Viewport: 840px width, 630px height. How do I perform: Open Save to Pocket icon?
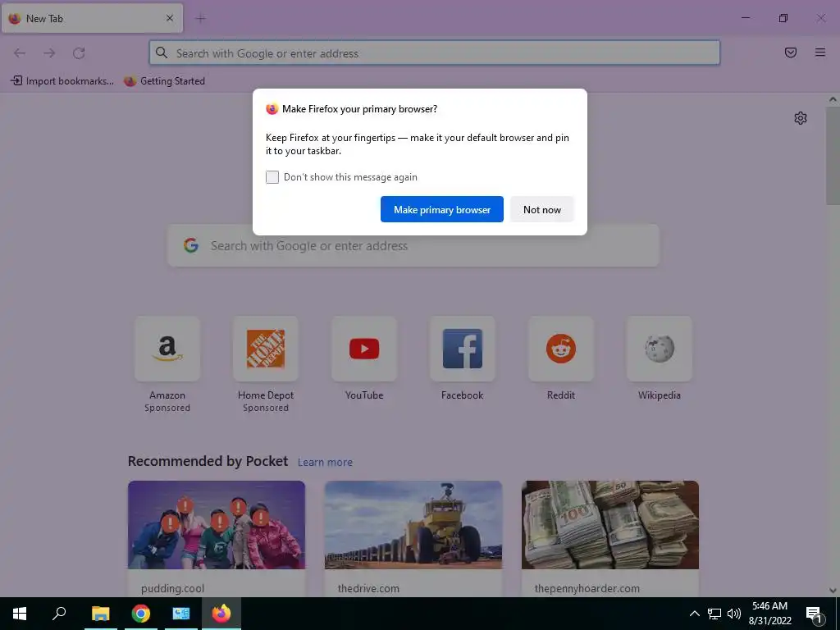790,52
